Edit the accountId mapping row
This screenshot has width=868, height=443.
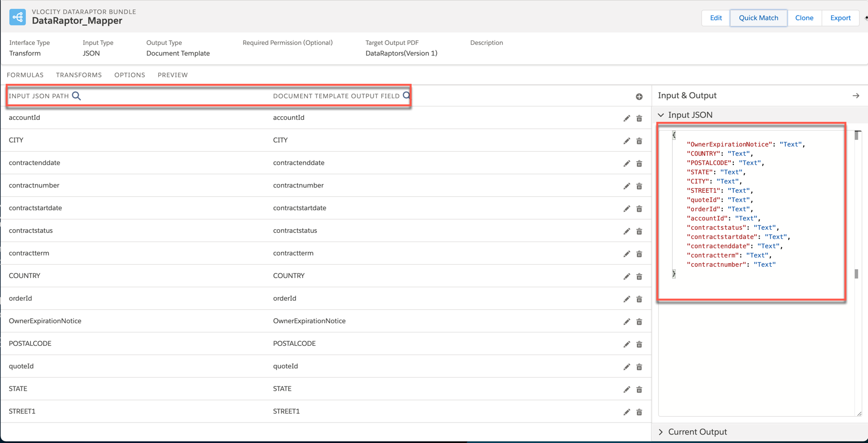click(x=626, y=119)
